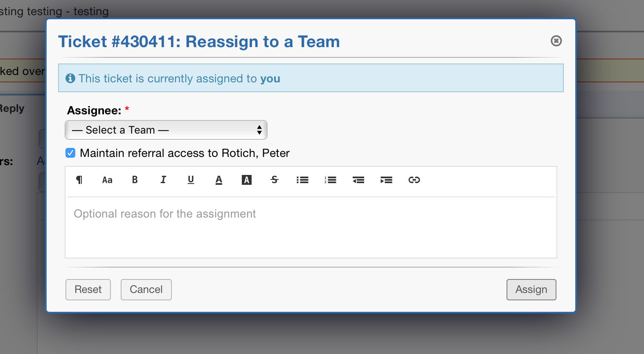Toggle italic formatting
Screen dimensions: 644x354
point(163,180)
